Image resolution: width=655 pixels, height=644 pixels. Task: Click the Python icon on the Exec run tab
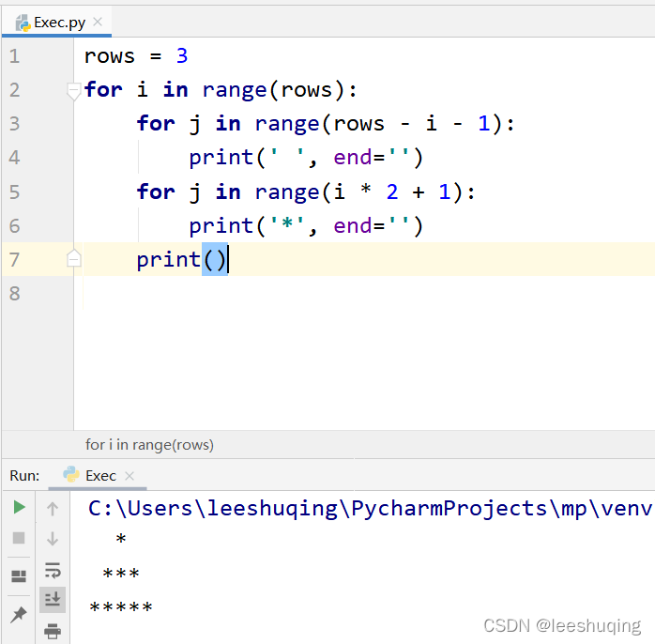tap(71, 475)
